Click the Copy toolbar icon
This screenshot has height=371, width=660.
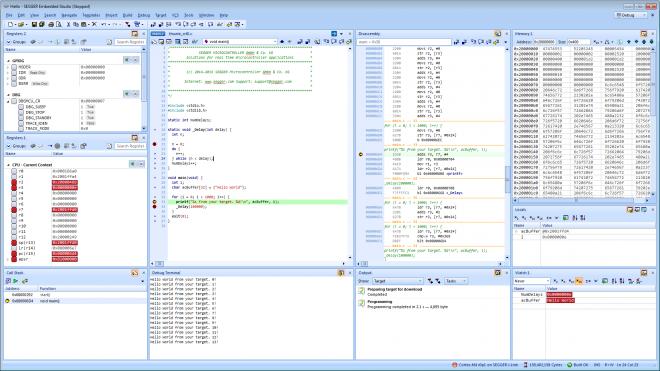pos(76,24)
